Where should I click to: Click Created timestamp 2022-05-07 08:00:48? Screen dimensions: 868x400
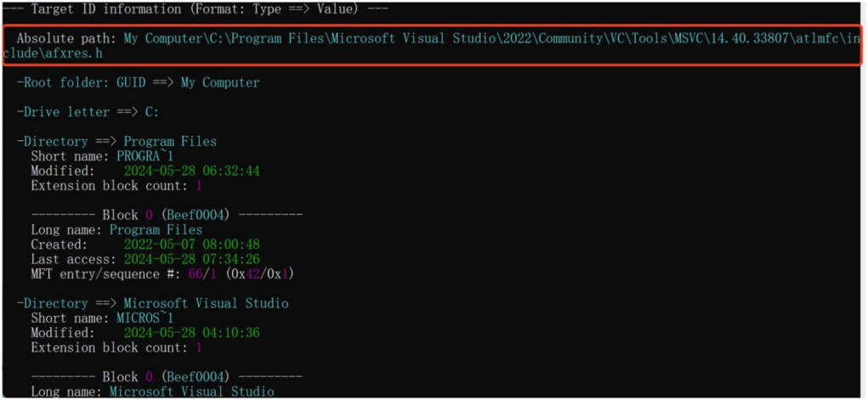[191, 245]
